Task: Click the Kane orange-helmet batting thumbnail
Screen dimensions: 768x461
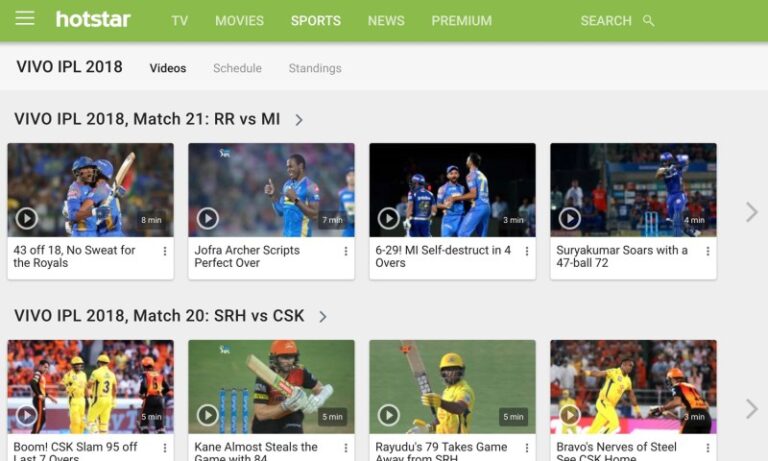Action: click(x=271, y=385)
